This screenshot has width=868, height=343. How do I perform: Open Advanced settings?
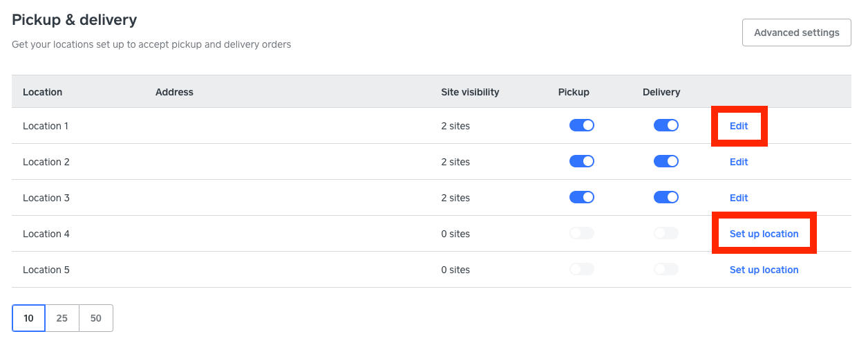point(796,33)
